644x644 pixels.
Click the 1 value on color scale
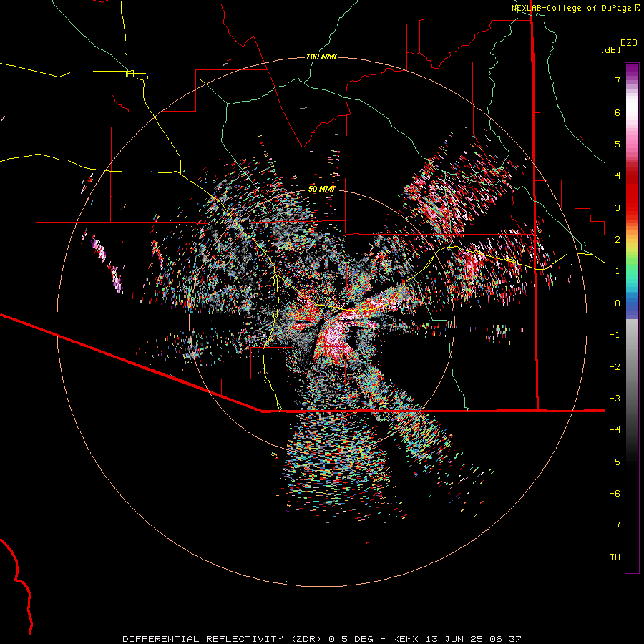[618, 271]
